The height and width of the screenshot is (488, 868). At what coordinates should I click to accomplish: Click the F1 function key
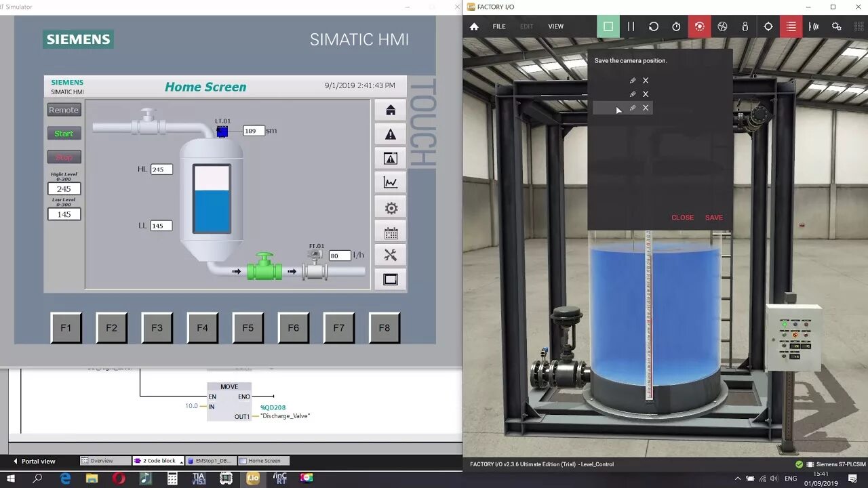[66, 328]
